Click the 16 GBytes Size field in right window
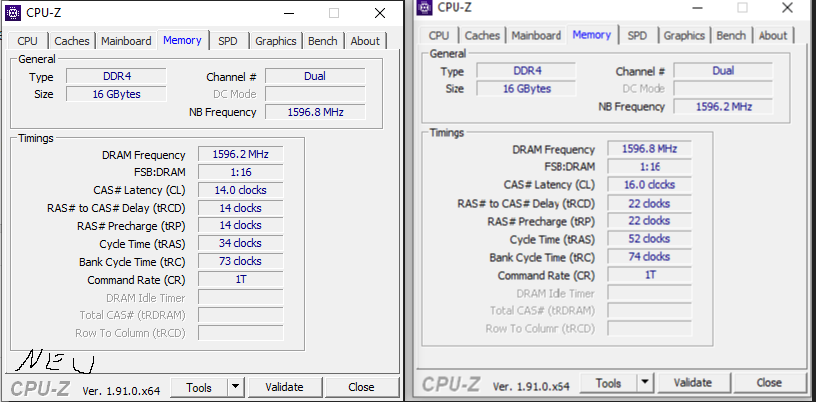 [x=526, y=89]
